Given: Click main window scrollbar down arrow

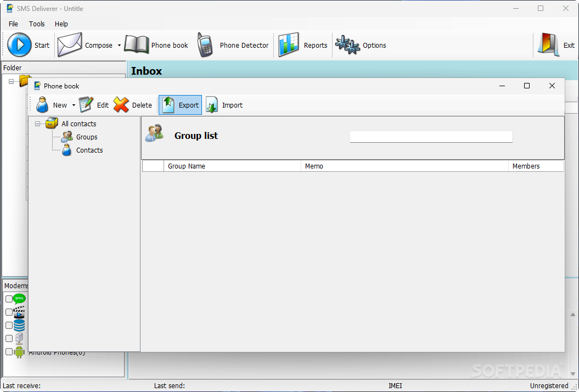Looking at the screenshot, I should tap(573, 374).
